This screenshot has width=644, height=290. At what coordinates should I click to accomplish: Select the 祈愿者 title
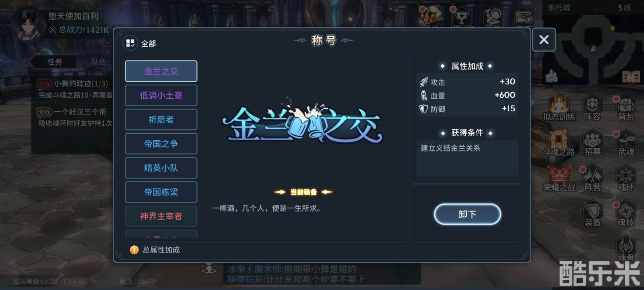[x=161, y=120]
